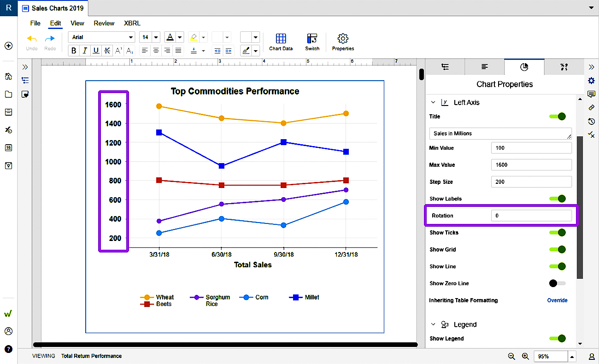Collapse the Left Axis section
The height and width of the screenshot is (364, 599).
click(x=433, y=102)
